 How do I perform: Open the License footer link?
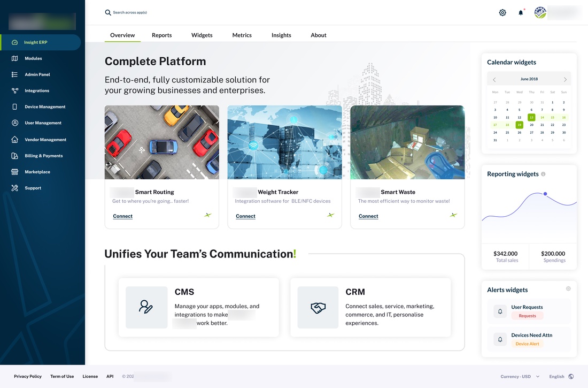[90, 376]
